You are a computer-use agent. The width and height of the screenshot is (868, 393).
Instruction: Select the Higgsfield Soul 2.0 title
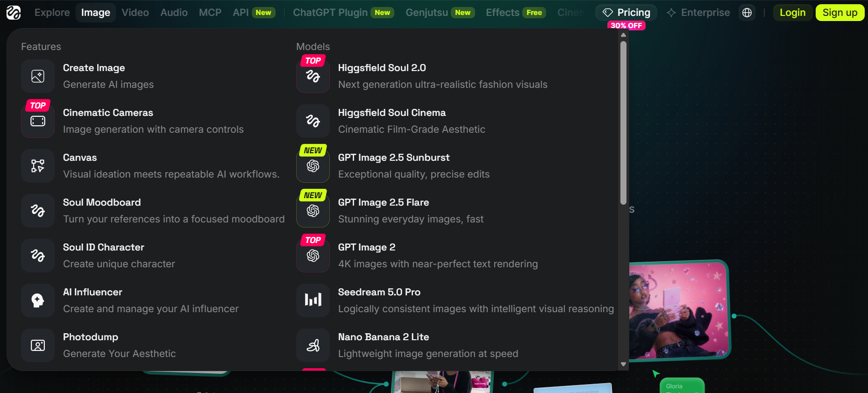click(x=382, y=68)
